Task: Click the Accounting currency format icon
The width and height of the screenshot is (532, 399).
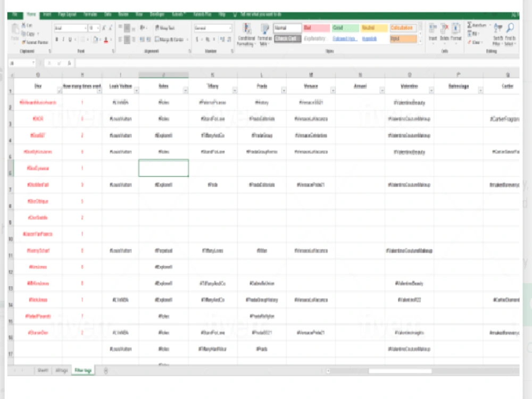Action: [x=197, y=39]
